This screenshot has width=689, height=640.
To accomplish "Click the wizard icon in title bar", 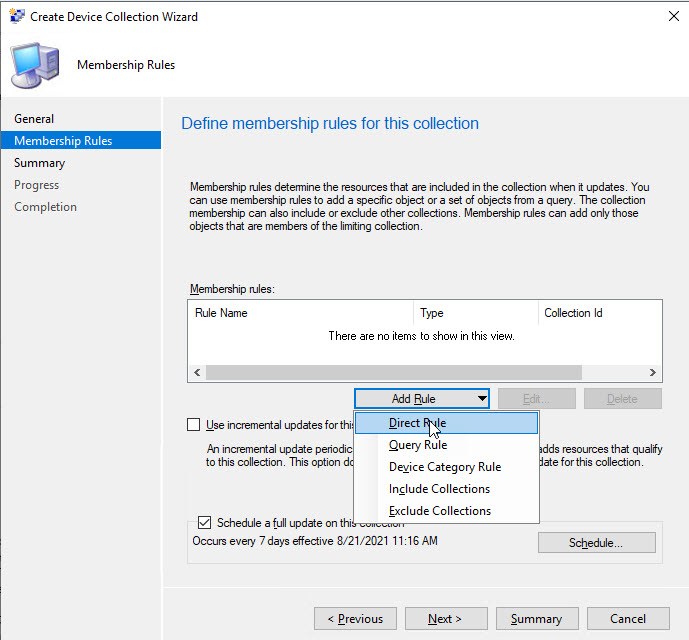I will pos(17,17).
